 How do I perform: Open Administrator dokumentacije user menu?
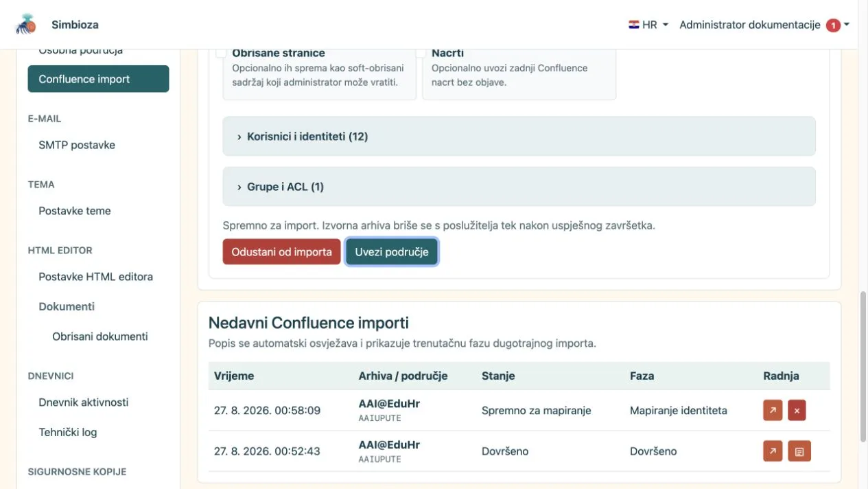[764, 25]
